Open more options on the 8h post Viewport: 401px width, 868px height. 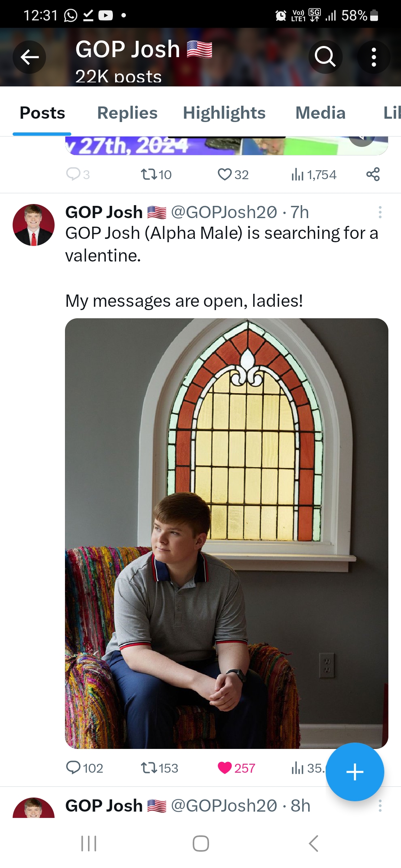tap(380, 806)
